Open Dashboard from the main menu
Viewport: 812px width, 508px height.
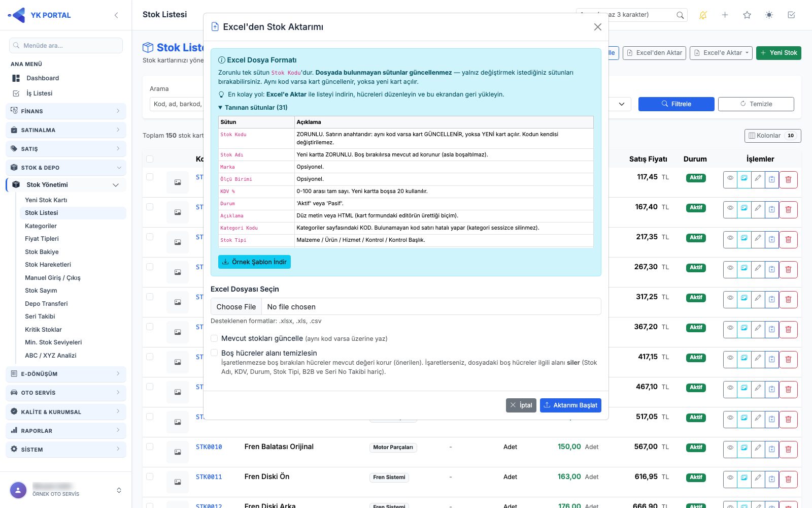(x=43, y=78)
